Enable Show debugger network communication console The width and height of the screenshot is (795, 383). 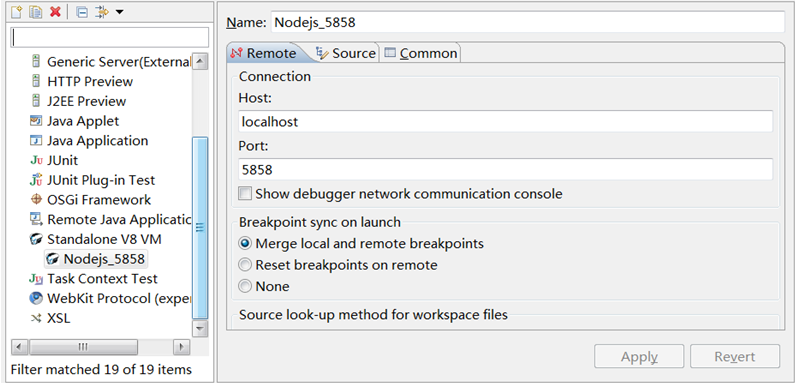(245, 194)
